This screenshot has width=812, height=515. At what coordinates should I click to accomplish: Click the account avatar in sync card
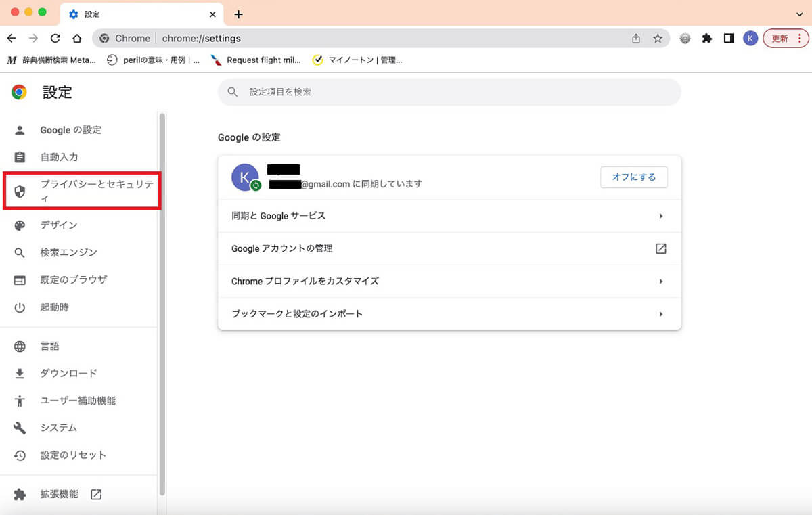pos(245,177)
